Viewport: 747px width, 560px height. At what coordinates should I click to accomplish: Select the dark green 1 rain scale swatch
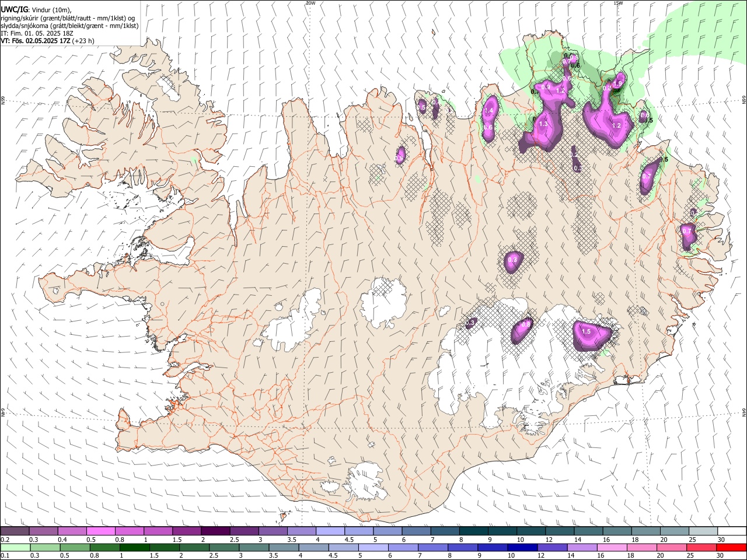[x=134, y=548]
